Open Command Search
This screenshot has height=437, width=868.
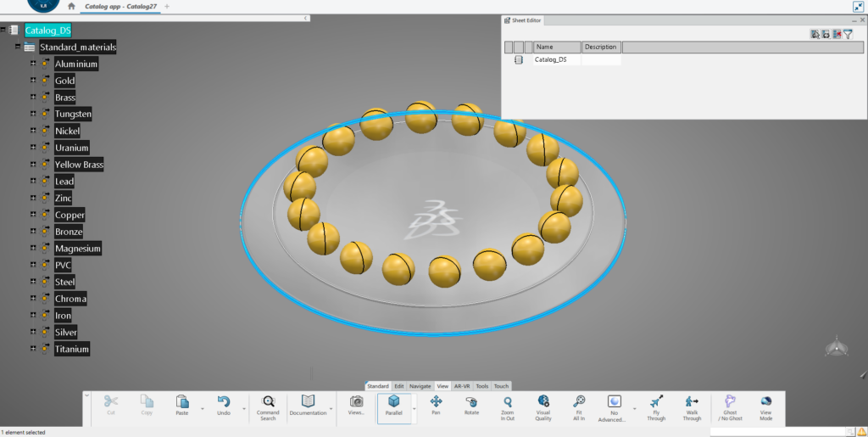pyautogui.click(x=268, y=402)
